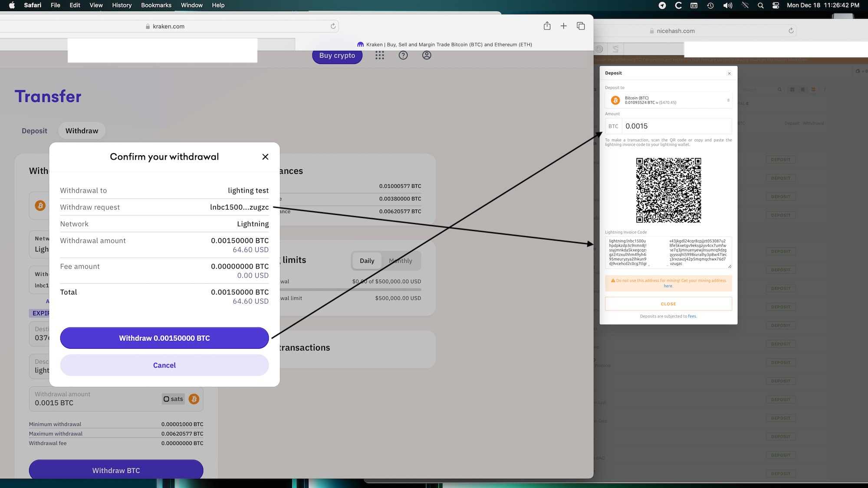
Task: Reload the kraken.com page
Action: click(333, 26)
